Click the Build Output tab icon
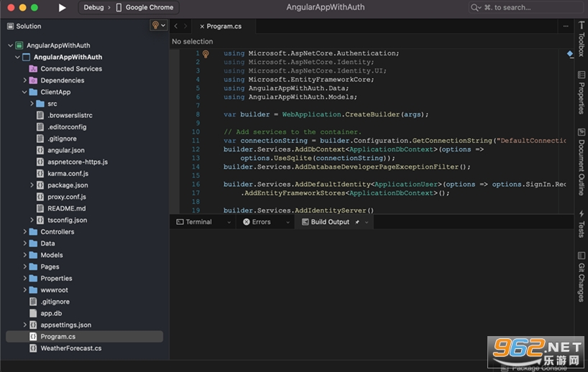 click(x=306, y=222)
